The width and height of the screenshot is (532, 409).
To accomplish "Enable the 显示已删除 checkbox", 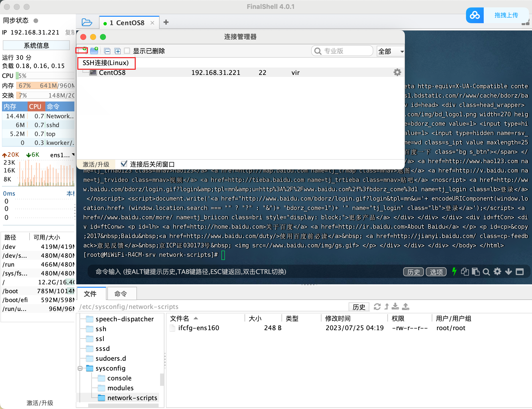I will 127,51.
